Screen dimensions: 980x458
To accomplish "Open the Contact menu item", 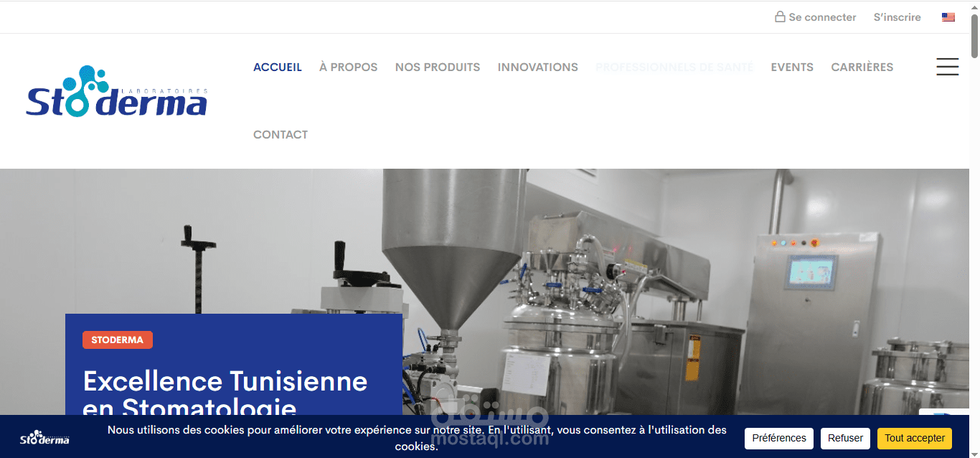I will [x=281, y=134].
